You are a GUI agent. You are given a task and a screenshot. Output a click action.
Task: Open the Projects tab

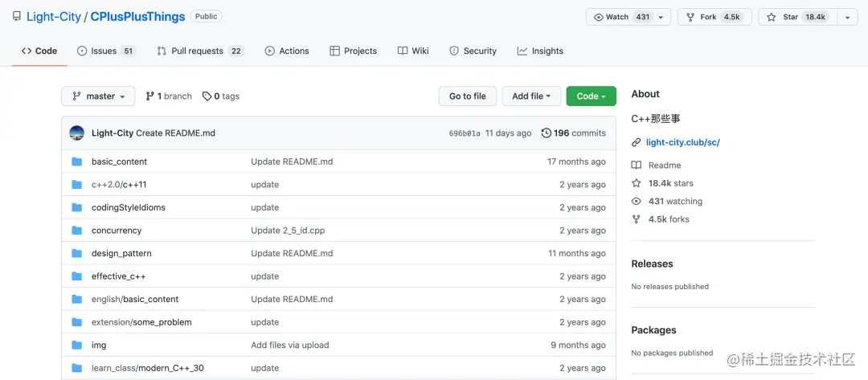pyautogui.click(x=353, y=51)
